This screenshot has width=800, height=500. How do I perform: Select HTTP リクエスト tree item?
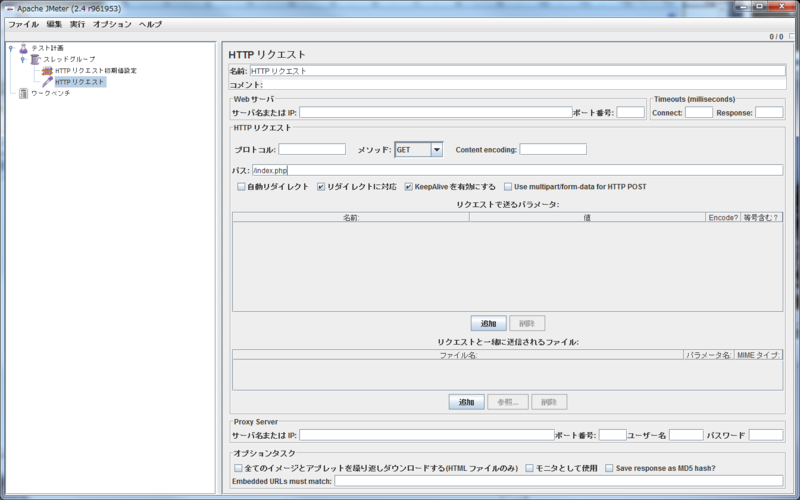[x=80, y=82]
